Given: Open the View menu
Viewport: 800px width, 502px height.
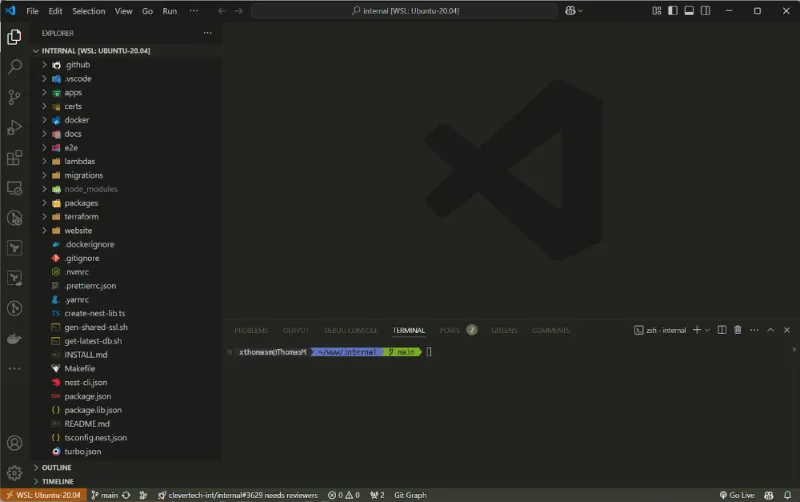Looking at the screenshot, I should click(123, 11).
